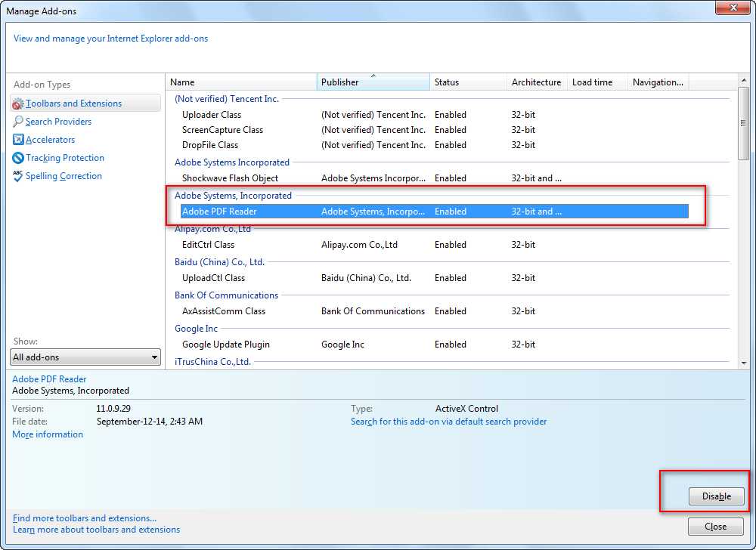Click the Alipay.com Co.,Ltd publisher cell

pyautogui.click(x=359, y=245)
